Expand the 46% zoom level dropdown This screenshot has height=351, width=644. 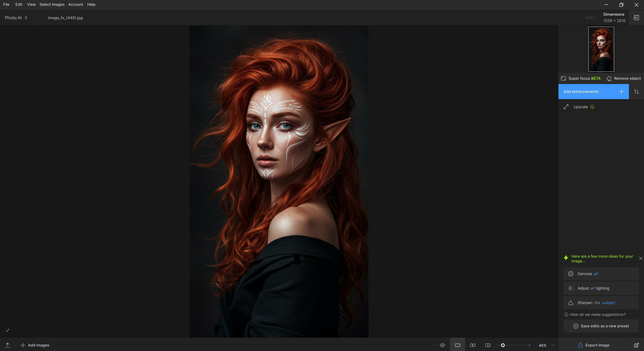pyautogui.click(x=552, y=345)
